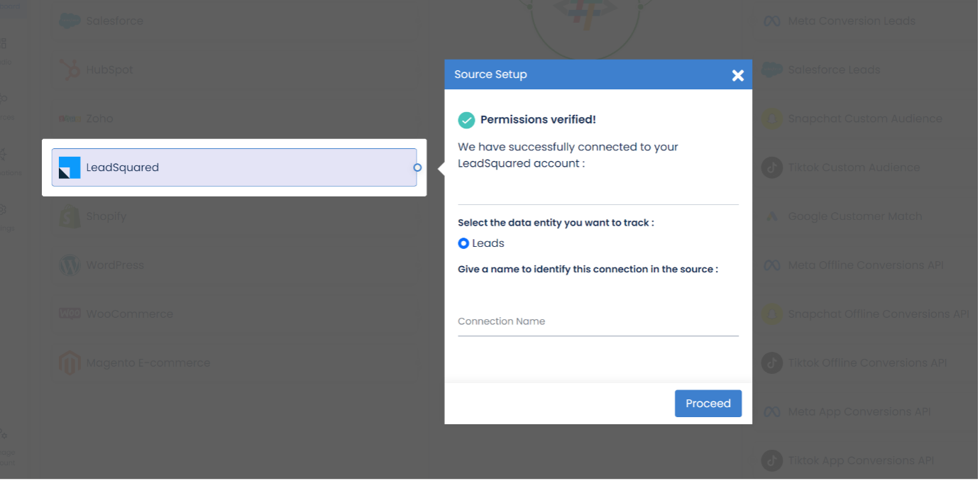Pick the Google Customer Match icon
Viewport: 980px width, 481px height.
[772, 216]
